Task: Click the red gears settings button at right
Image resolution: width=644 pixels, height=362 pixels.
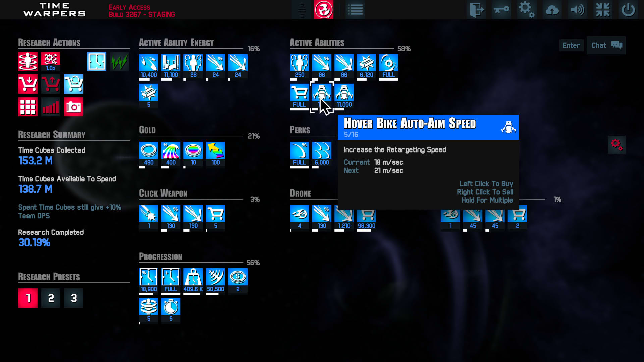Action: 616,145
